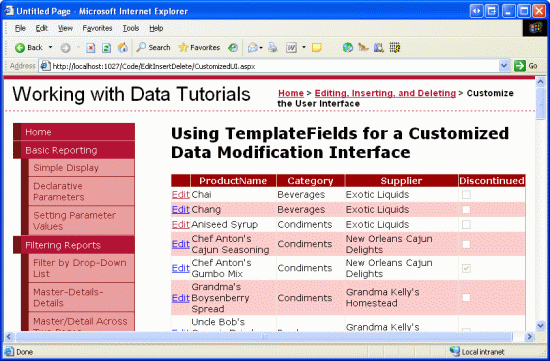
Task: Go to the Home page icon
Action: [x=122, y=47]
